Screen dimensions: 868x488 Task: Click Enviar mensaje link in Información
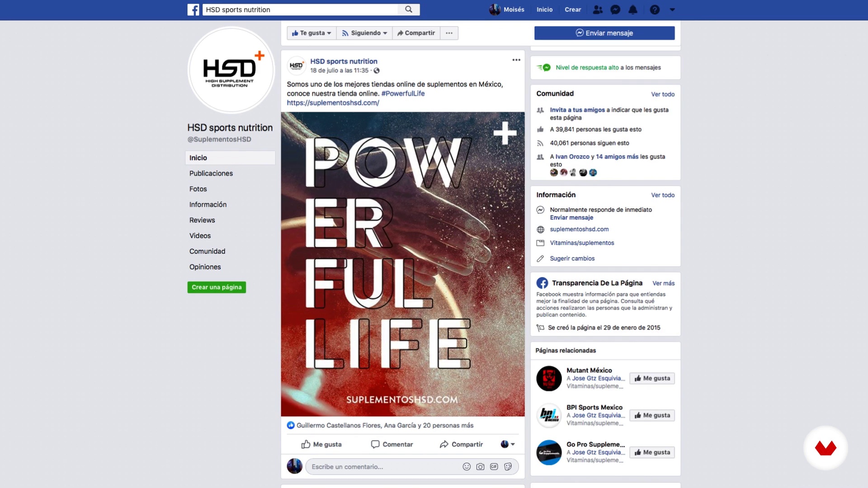coord(571,217)
